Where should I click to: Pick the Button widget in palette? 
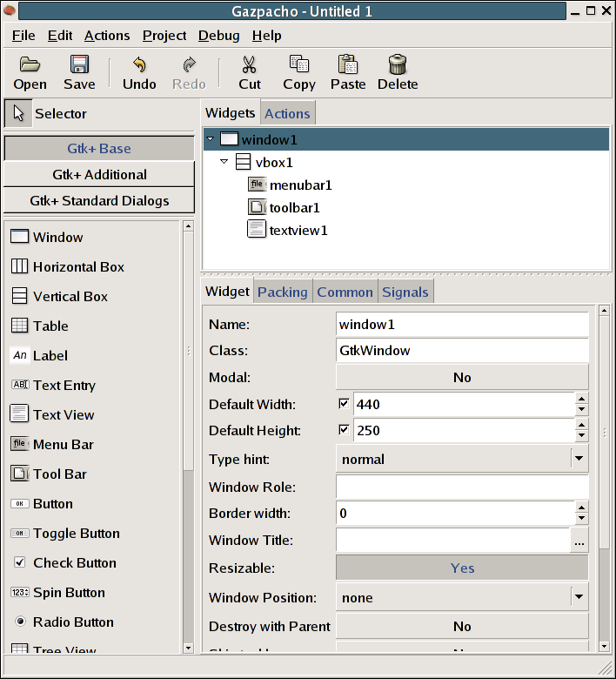point(42,504)
